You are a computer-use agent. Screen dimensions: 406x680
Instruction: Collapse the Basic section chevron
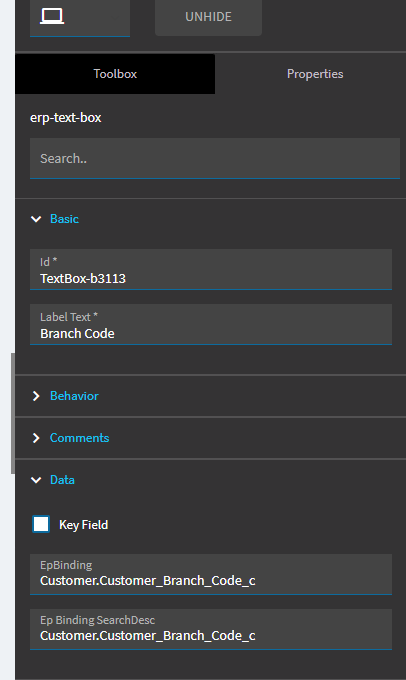(x=36, y=219)
